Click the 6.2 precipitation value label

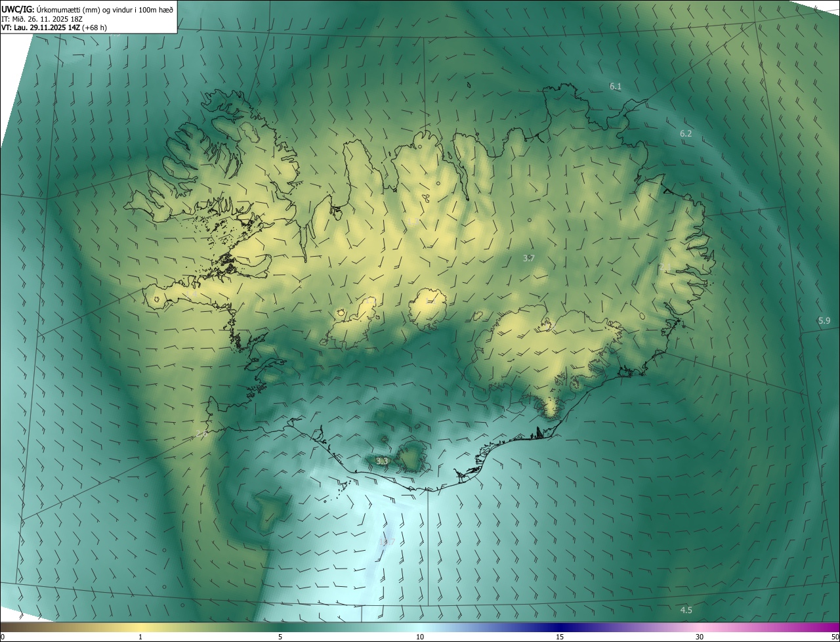click(686, 133)
